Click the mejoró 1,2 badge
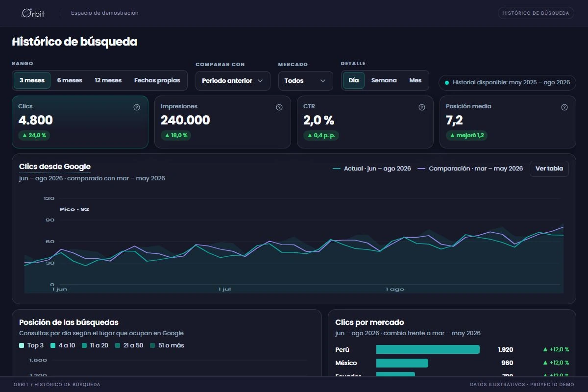Screen dimensions: 588x392 [466, 136]
